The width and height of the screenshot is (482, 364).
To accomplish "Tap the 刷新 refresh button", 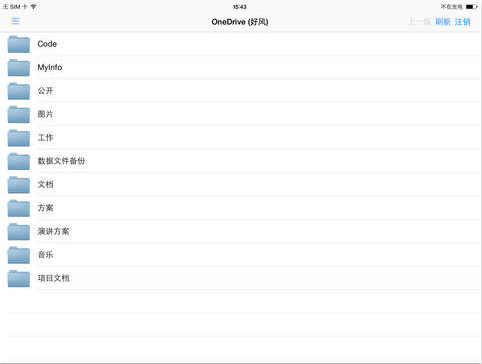I will tap(443, 22).
